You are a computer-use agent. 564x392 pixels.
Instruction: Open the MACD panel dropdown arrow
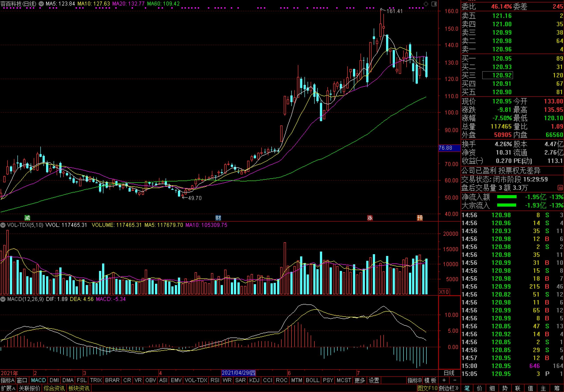pyautogui.click(x=3, y=299)
